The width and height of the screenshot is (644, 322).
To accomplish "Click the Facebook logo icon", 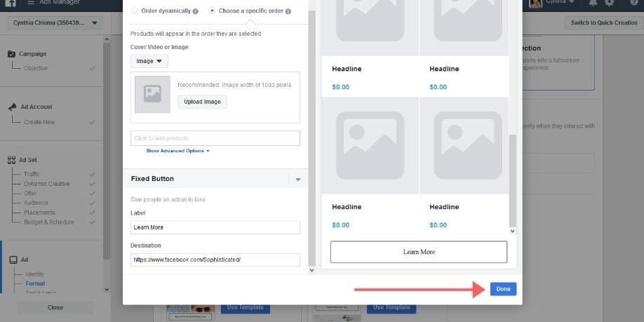I will pyautogui.click(x=11, y=3).
